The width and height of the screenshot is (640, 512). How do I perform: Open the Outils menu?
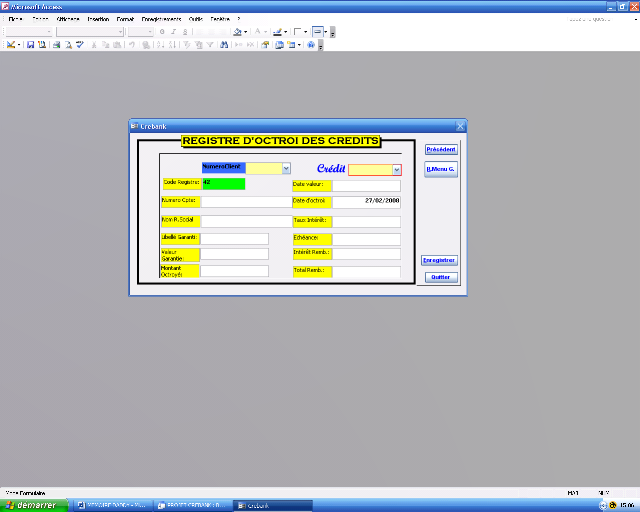coord(195,19)
